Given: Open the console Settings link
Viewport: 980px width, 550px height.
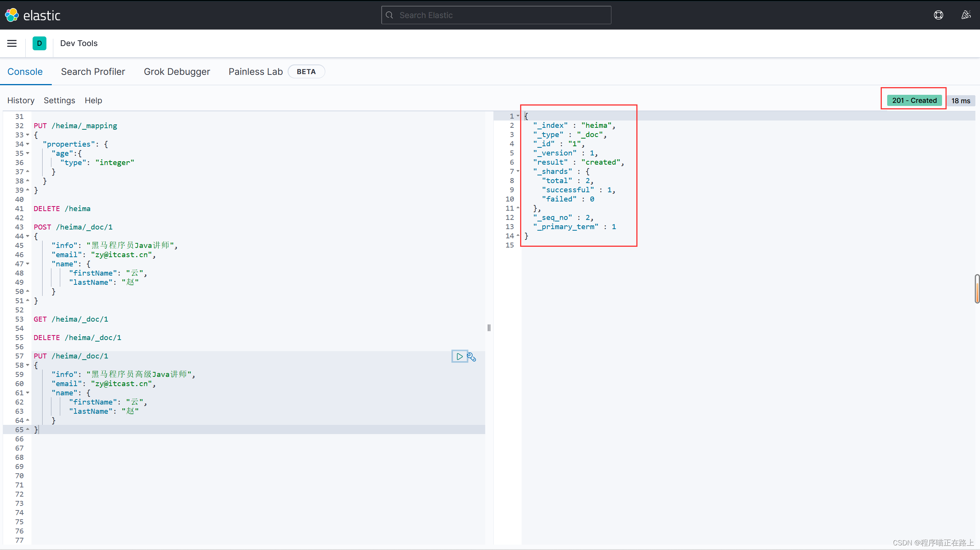Looking at the screenshot, I should (59, 101).
